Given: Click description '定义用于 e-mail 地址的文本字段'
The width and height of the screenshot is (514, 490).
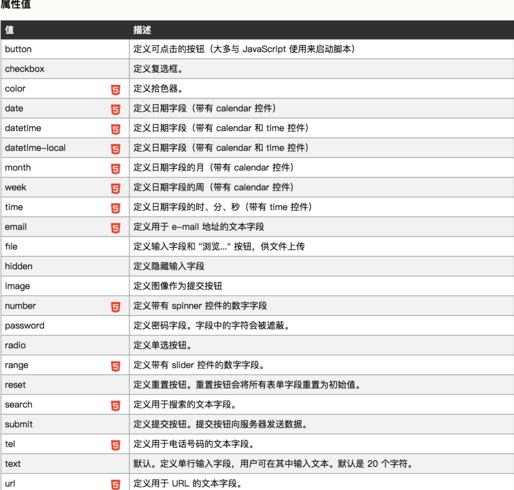Looking at the screenshot, I should point(199,227).
